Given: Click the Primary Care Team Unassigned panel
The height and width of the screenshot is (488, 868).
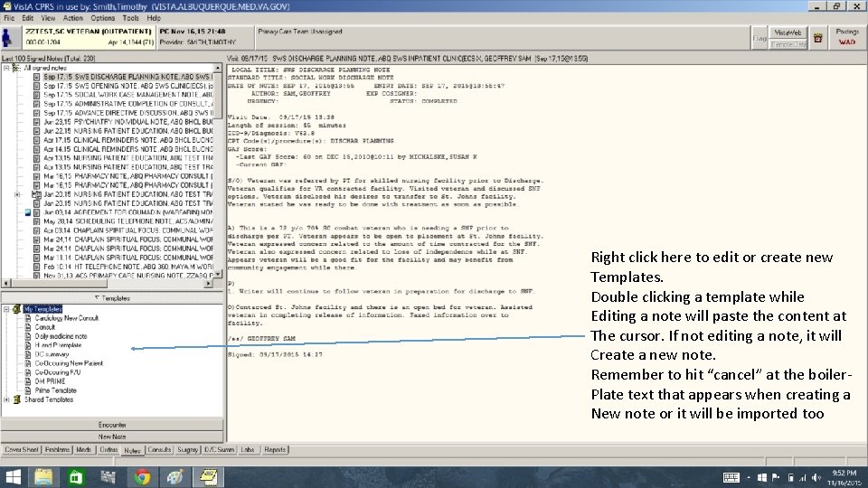Looking at the screenshot, I should tap(502, 38).
